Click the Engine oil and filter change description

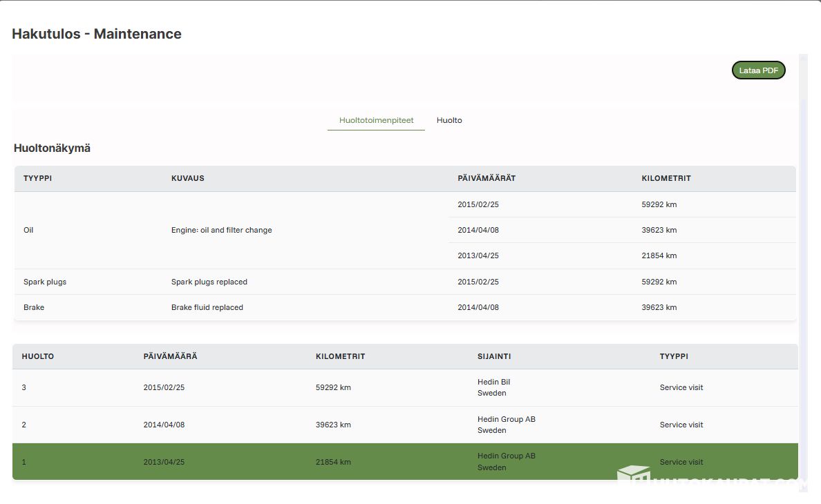(221, 230)
